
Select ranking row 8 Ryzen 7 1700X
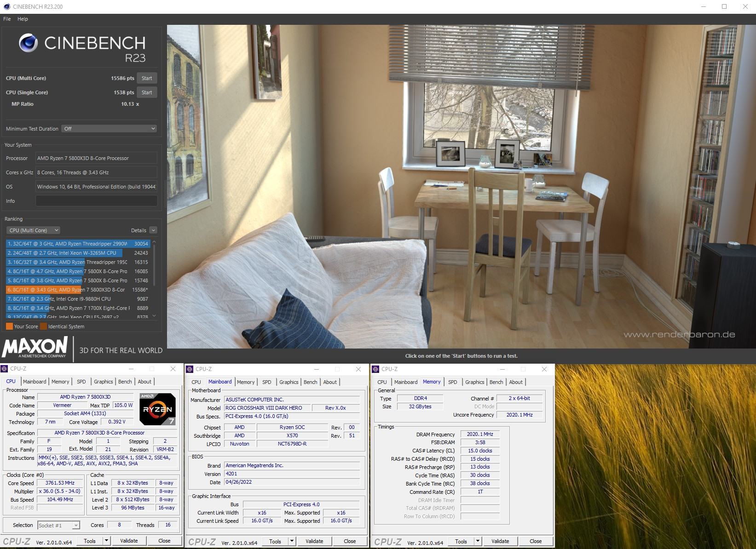coord(78,308)
